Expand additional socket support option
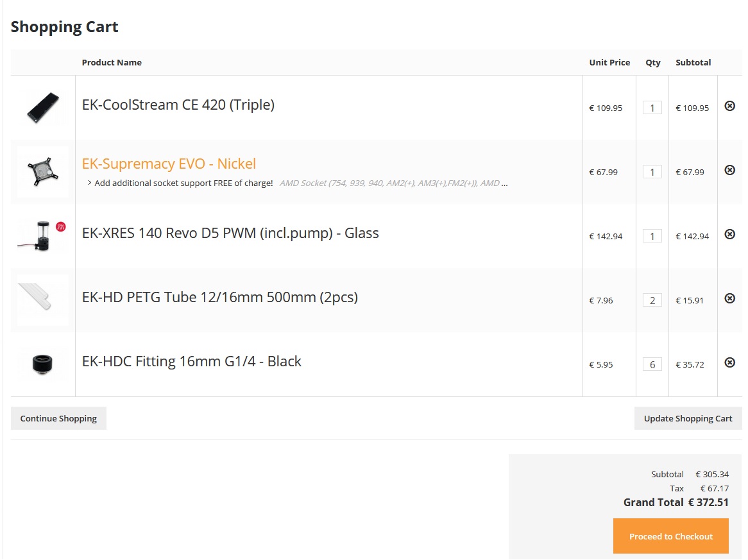 point(180,183)
